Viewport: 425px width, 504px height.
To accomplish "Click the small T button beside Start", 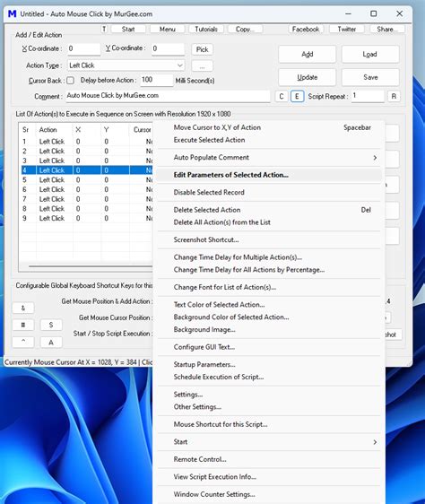I will 104,29.
